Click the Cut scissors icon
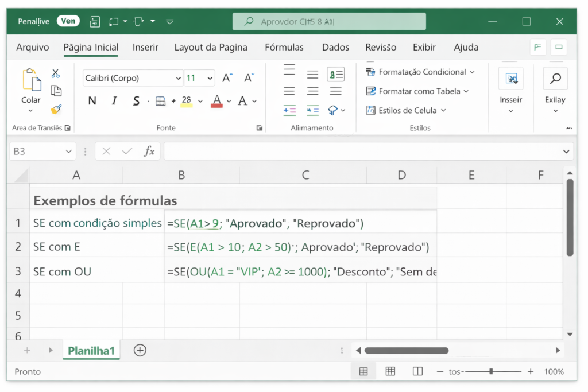 [x=56, y=73]
